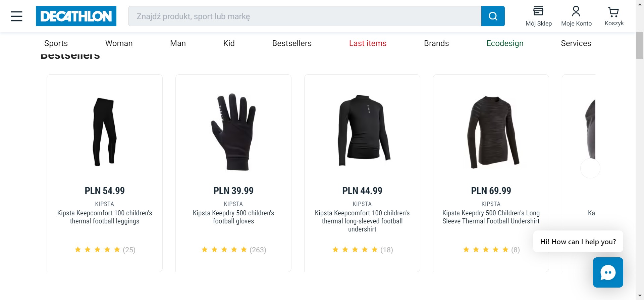This screenshot has height=300, width=644.
Task: Open the Sports navigation menu
Action: [x=56, y=43]
